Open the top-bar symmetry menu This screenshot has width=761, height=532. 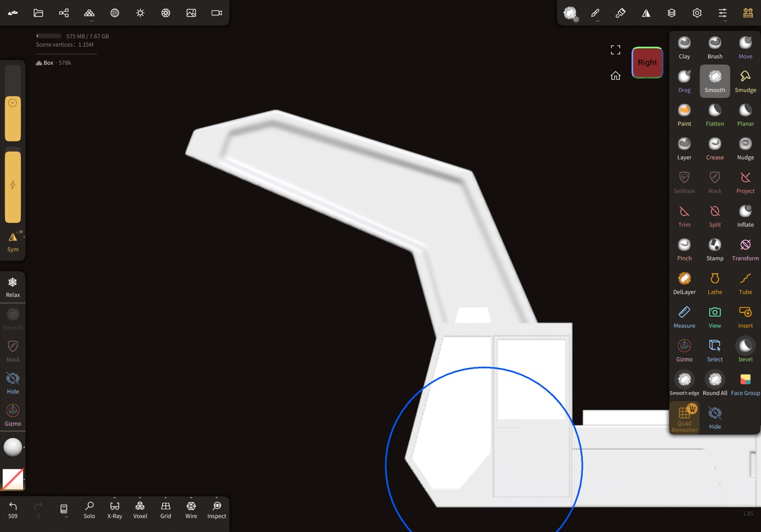point(646,12)
